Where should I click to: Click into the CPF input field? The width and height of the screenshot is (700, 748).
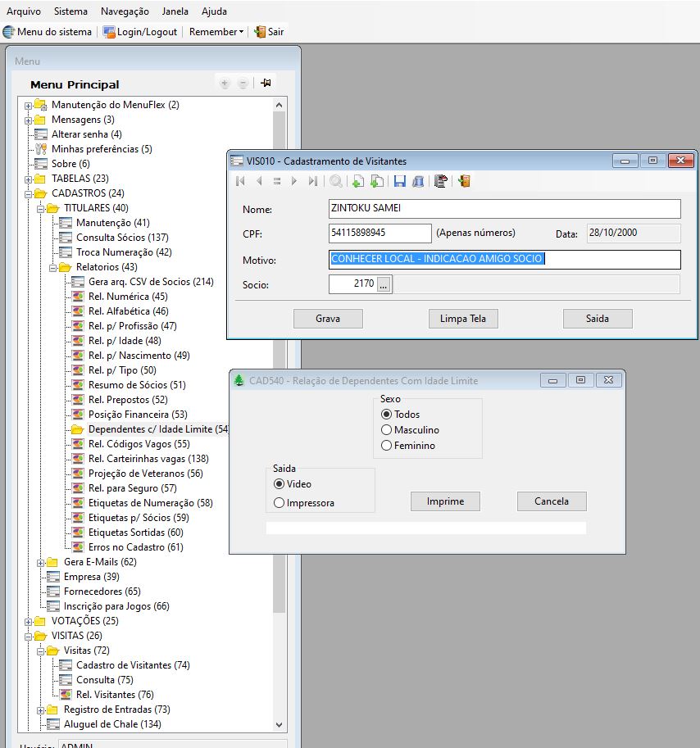(x=380, y=233)
